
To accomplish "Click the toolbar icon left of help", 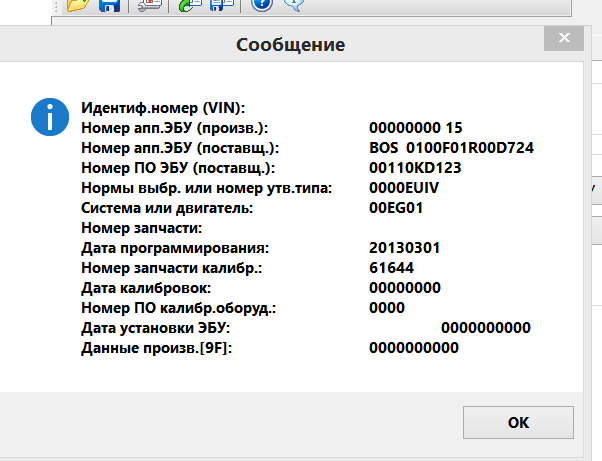I will 222,5.
